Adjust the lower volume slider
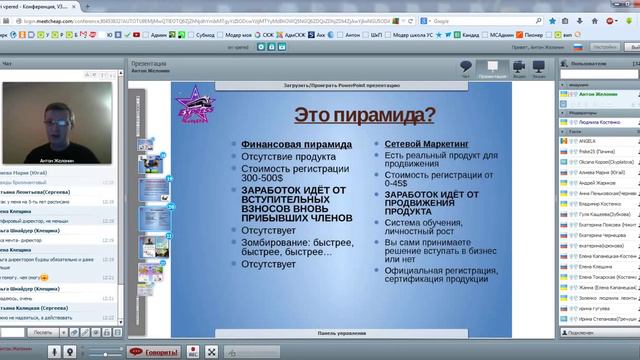Screen dimensions: 640x360 click(x=106, y=355)
